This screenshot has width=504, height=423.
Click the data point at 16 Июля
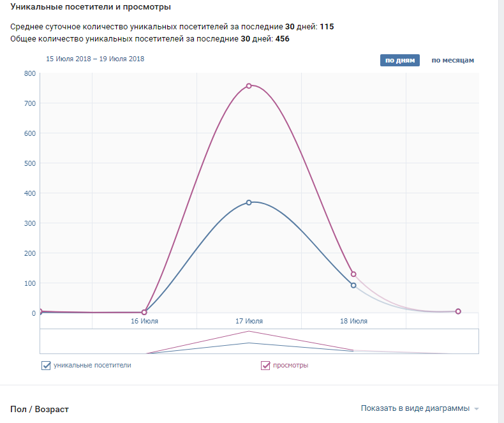144,313
